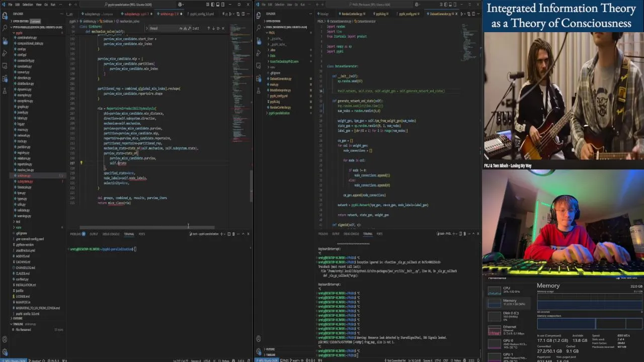Image resolution: width=644 pixels, height=362 pixels.
Task: Open Problems tab in left panel
Action: [77, 234]
